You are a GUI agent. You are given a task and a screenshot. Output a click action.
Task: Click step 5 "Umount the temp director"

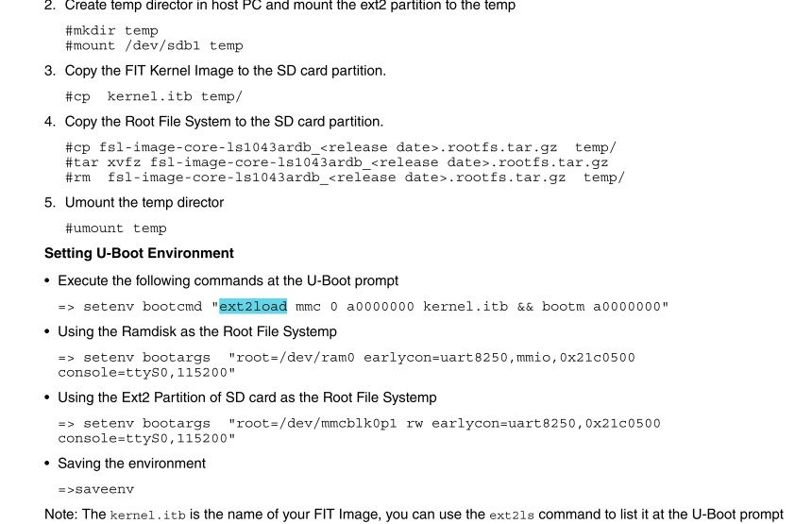tap(149, 203)
